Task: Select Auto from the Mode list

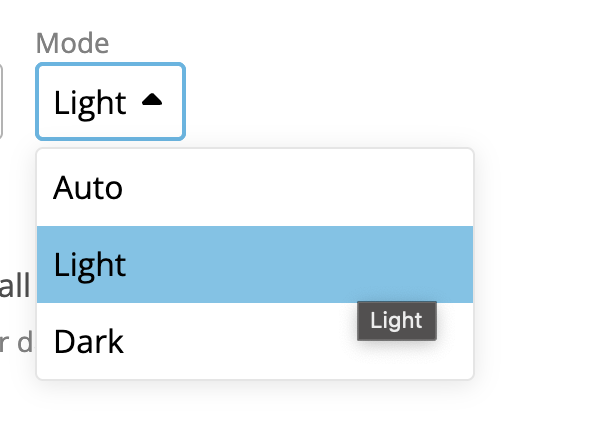Action: (88, 187)
